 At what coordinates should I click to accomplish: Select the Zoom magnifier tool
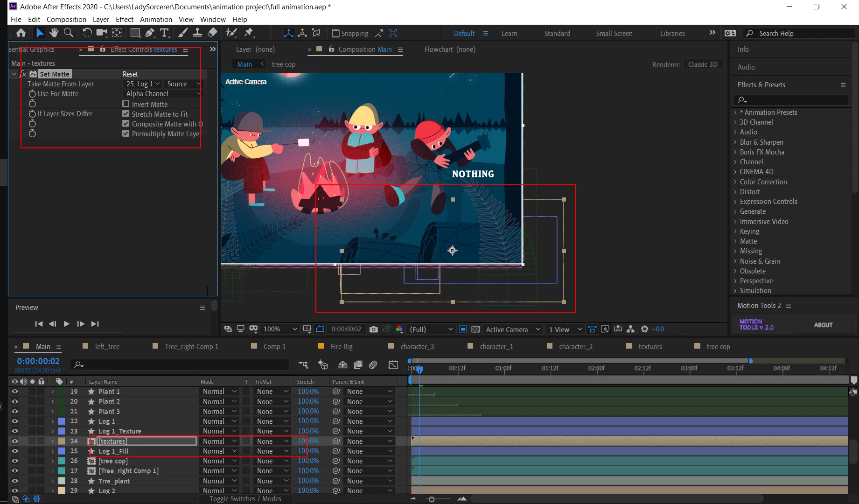coord(69,33)
